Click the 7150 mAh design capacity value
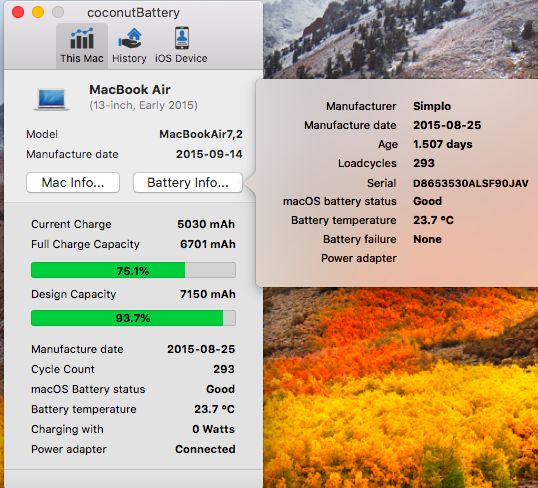Viewport: 538px width, 488px height. point(208,294)
